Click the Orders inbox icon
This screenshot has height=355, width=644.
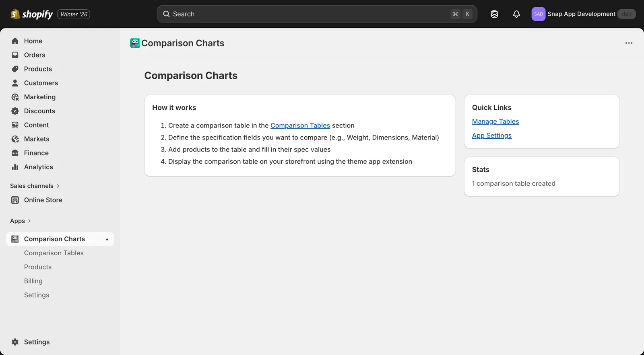pos(15,55)
